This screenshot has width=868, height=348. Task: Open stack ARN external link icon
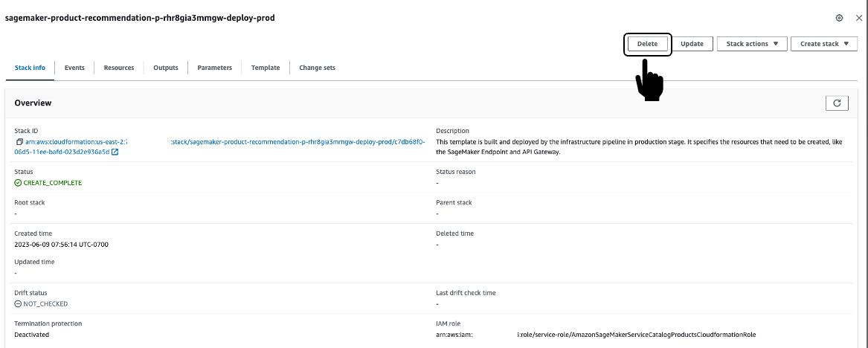[115, 152]
